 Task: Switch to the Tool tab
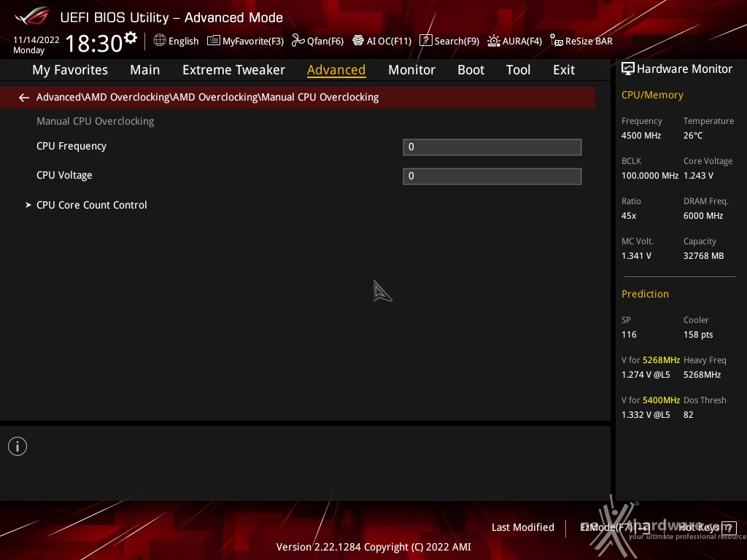[x=518, y=70]
